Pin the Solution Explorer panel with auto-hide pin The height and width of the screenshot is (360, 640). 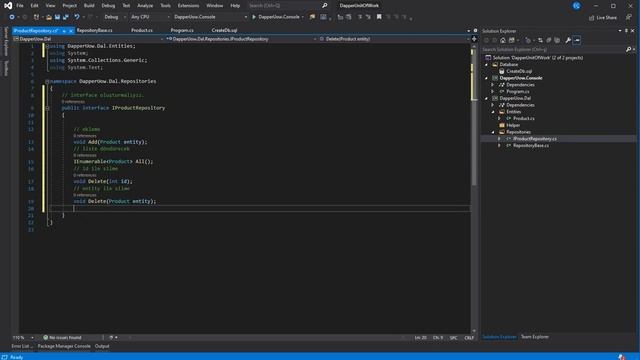[x=627, y=31]
